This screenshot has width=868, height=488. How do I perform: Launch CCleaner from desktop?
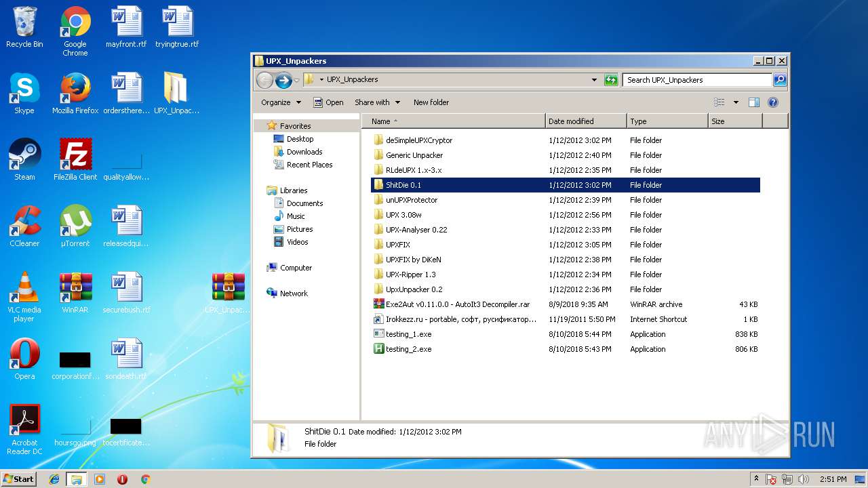click(x=24, y=226)
